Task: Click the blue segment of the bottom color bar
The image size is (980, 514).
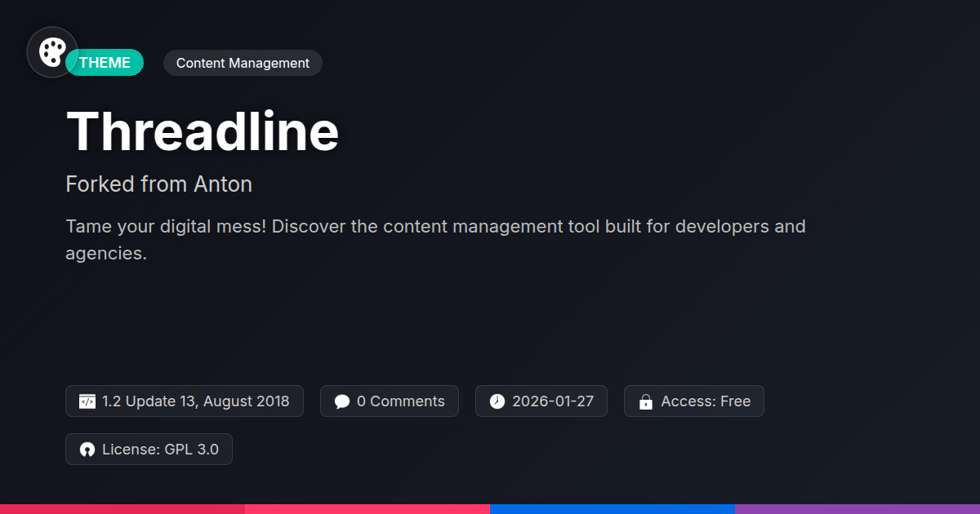Action: point(612,508)
